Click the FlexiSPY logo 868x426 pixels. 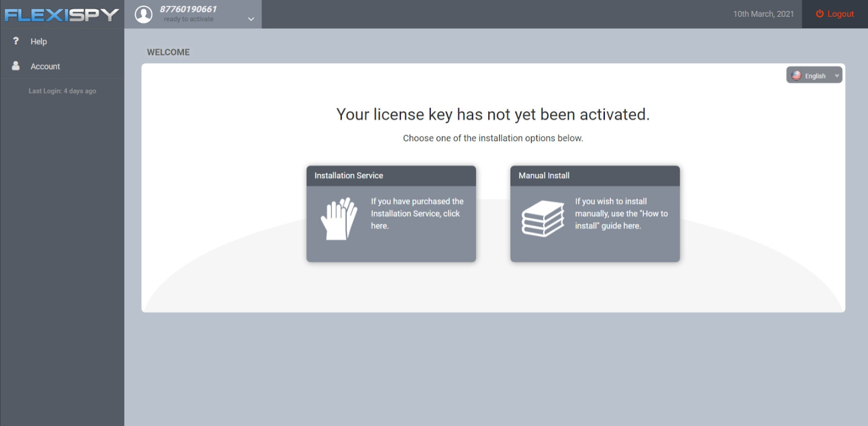tap(61, 15)
